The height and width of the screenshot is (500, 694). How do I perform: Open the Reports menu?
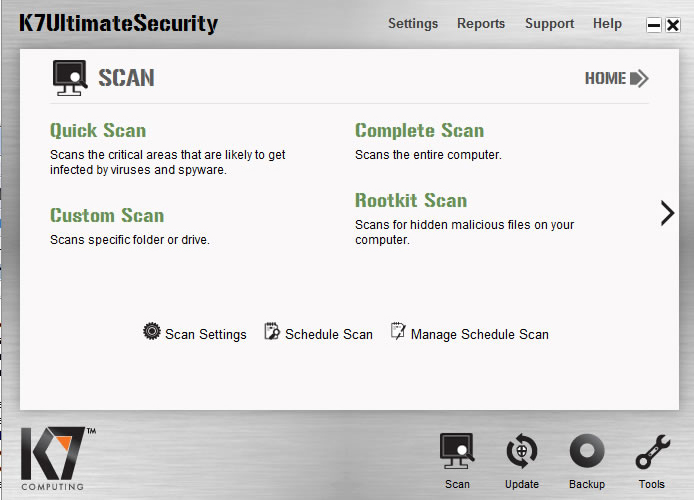pos(481,24)
